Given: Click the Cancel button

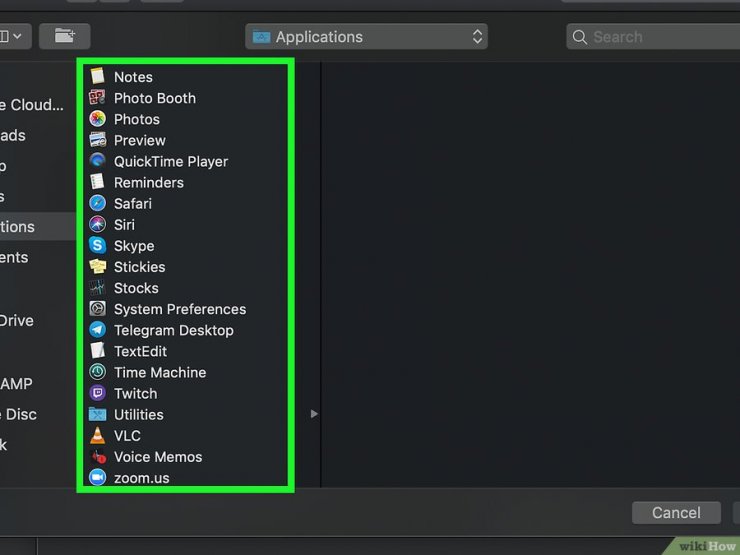Looking at the screenshot, I should tap(676, 513).
